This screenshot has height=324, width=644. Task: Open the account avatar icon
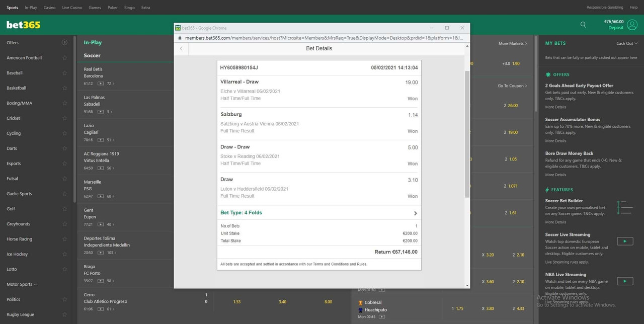632,25
